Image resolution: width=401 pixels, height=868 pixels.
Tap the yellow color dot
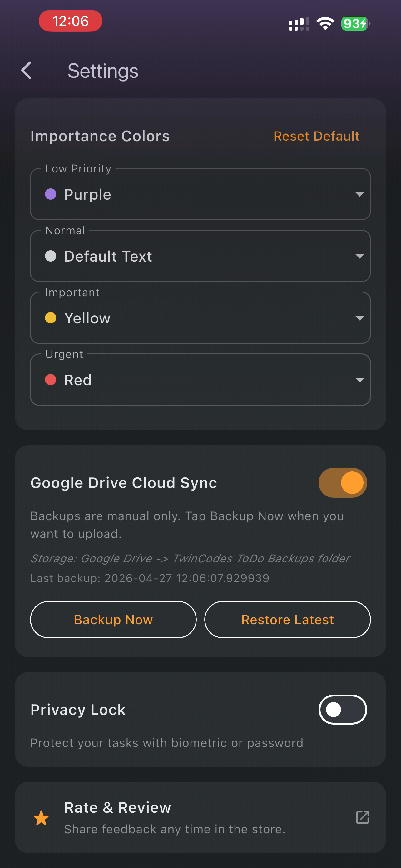tap(51, 318)
